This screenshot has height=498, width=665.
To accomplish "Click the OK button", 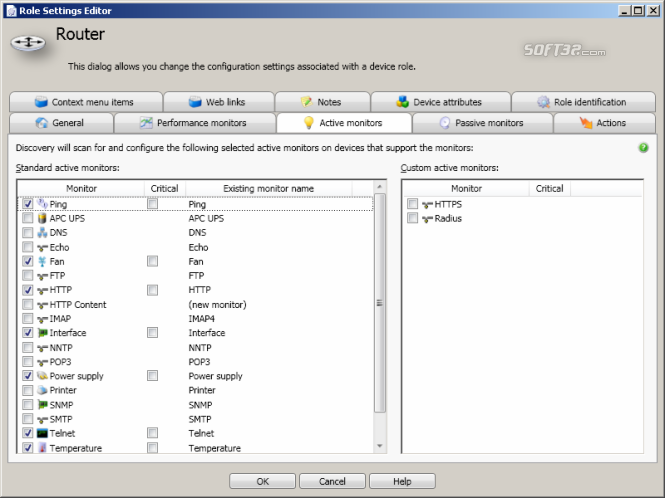I will coord(263,481).
